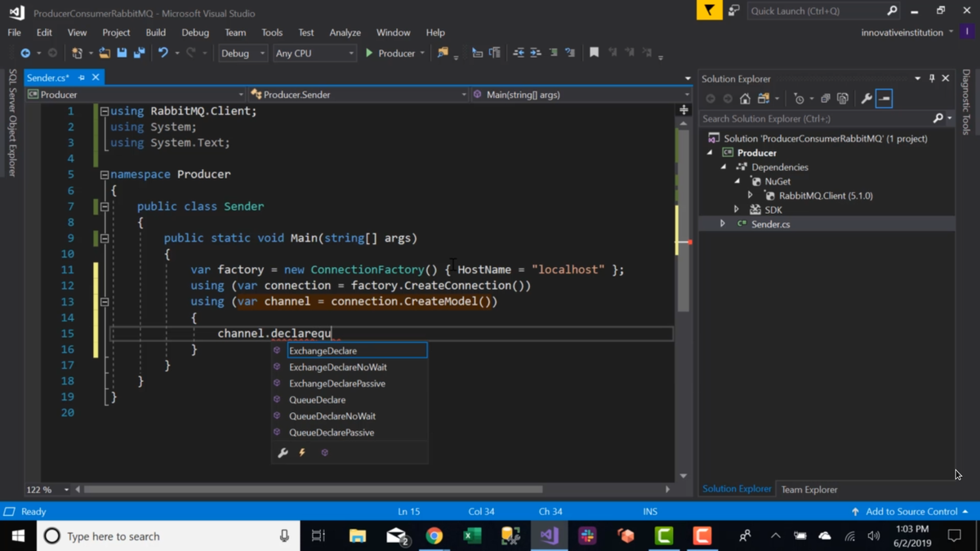This screenshot has width=980, height=551.
Task: Click the Solution Explorer search magnifier icon
Action: tap(938, 118)
